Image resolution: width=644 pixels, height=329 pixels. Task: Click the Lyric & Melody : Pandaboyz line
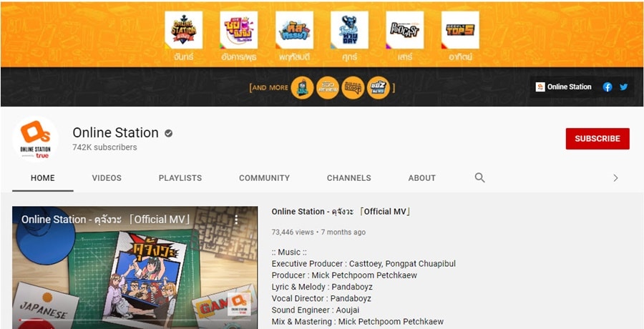[322, 287]
